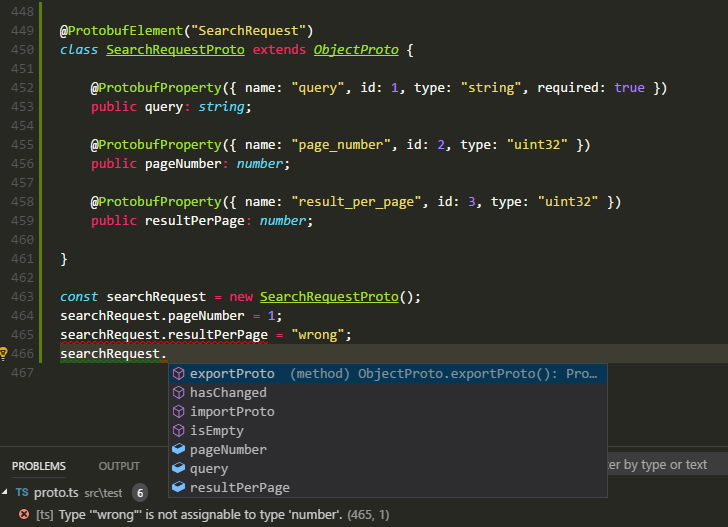Click the TS file icon for proto.ts
The width and height of the screenshot is (728, 527).
22,492
